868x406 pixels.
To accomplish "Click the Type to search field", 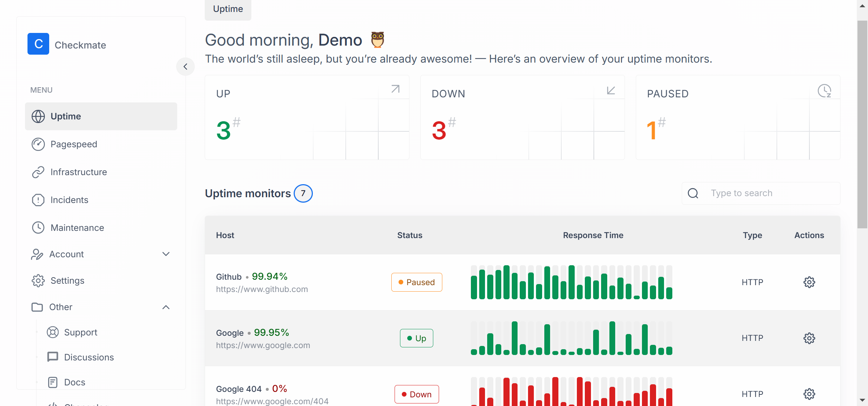I will click(x=761, y=193).
